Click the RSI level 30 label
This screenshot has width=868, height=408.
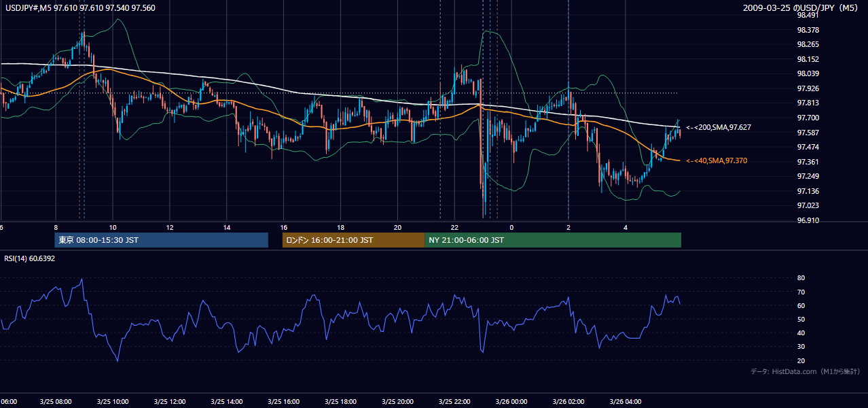801,347
